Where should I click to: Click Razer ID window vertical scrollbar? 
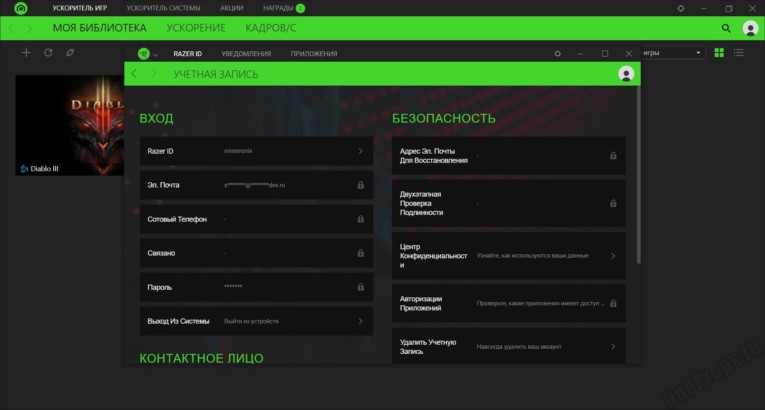tap(639, 176)
